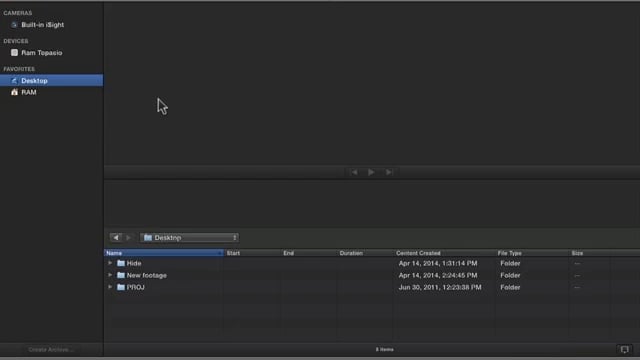Sort by the File Type column

click(532, 253)
